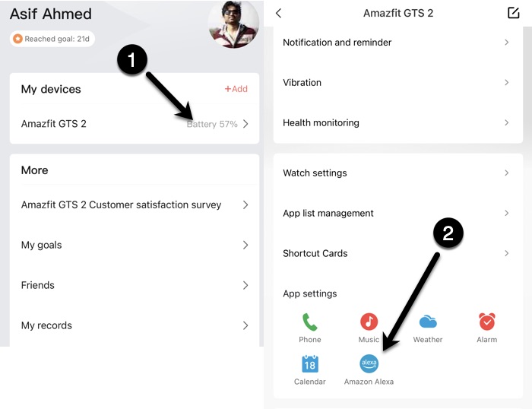Expand the My goals chevron

coord(245,245)
